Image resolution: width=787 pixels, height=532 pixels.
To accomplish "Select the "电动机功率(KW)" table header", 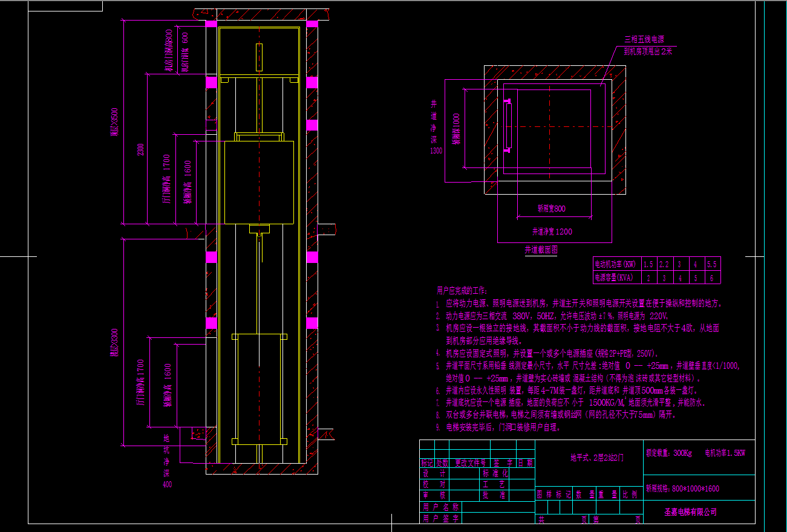I will click(x=616, y=264).
